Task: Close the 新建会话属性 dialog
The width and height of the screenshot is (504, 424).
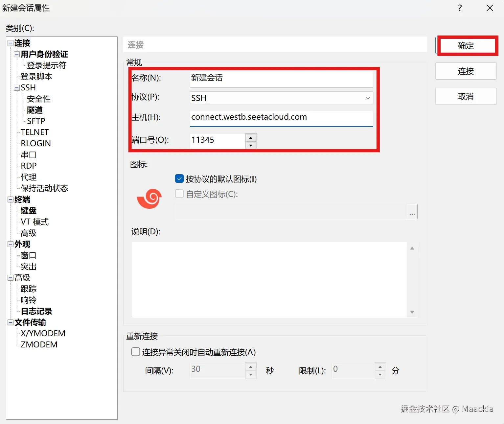Action: click(490, 8)
